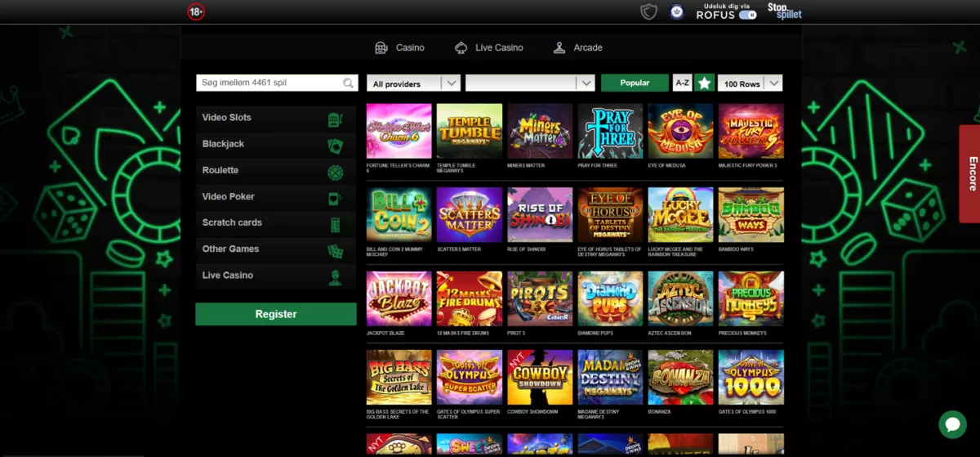The image size is (980, 457).
Task: Open Gates of Olympus Super Scatter game
Action: click(x=470, y=378)
